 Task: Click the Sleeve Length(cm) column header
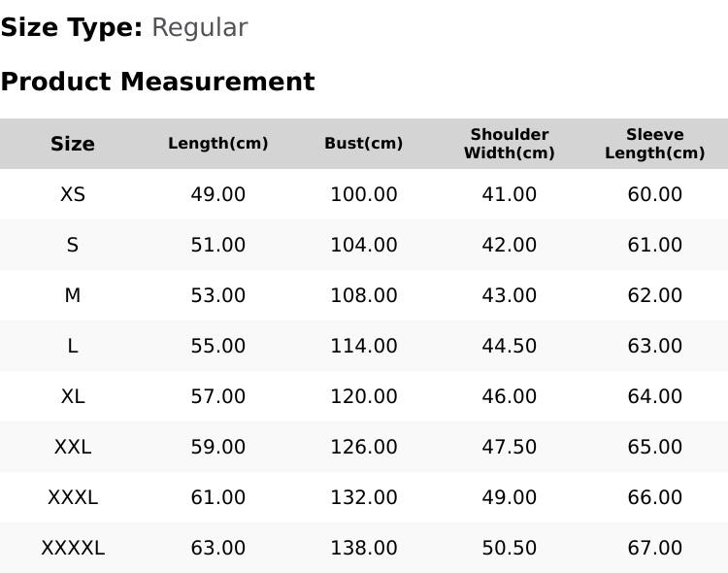654,144
